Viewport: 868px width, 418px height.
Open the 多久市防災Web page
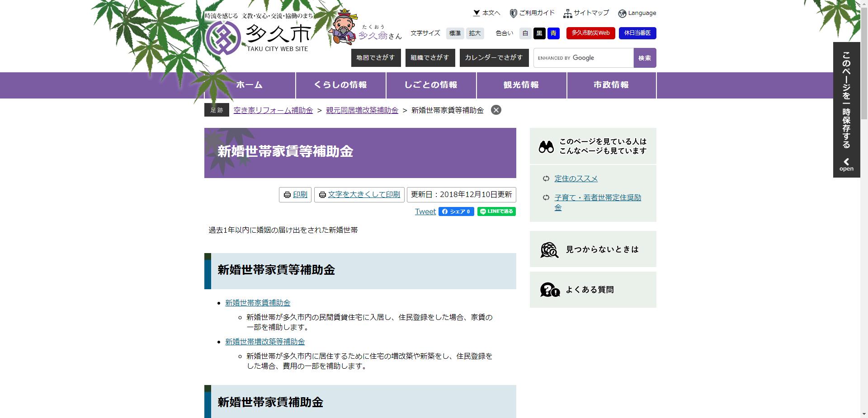point(591,33)
